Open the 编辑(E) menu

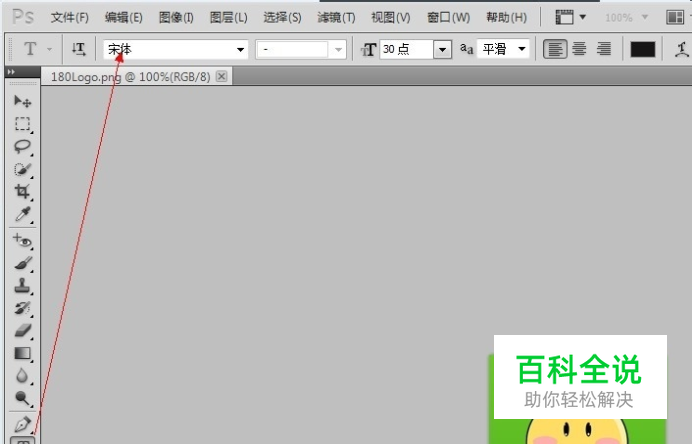[123, 18]
